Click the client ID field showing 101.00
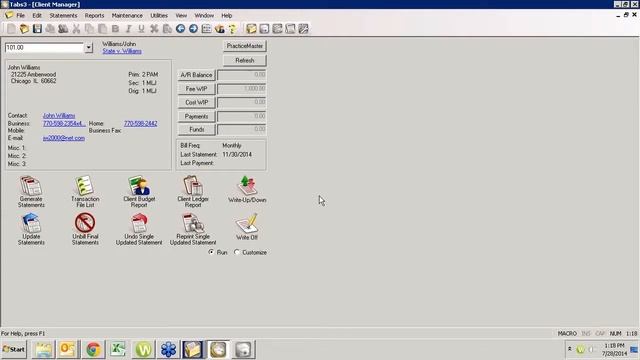This screenshot has width=640, height=360. click(x=44, y=48)
